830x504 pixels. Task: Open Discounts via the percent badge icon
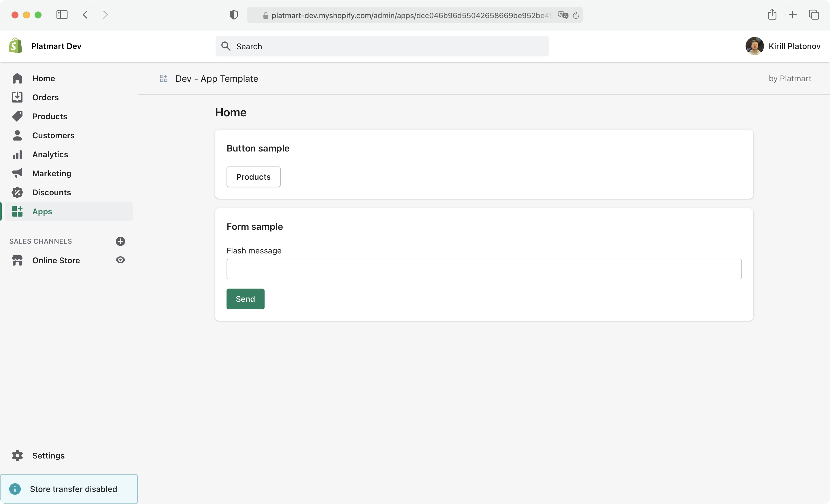[17, 192]
